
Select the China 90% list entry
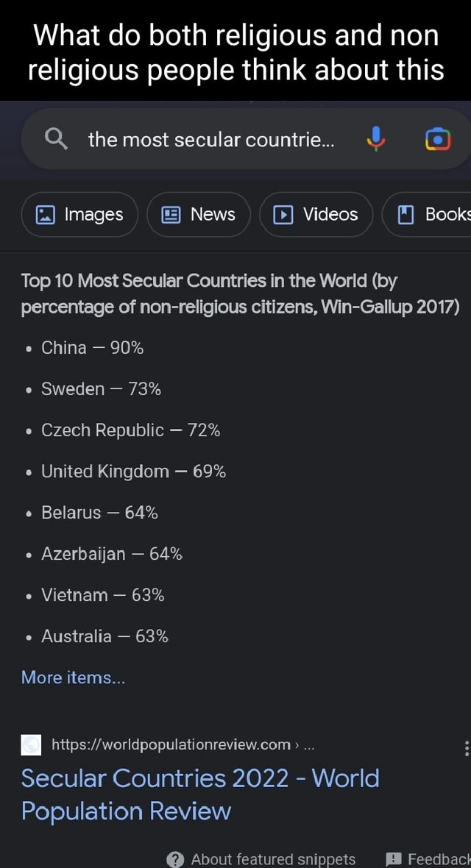click(91, 347)
